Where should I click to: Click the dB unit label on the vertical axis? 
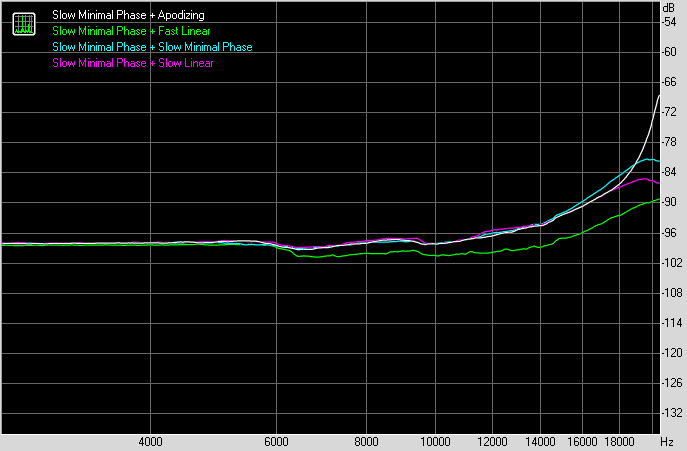tap(671, 8)
